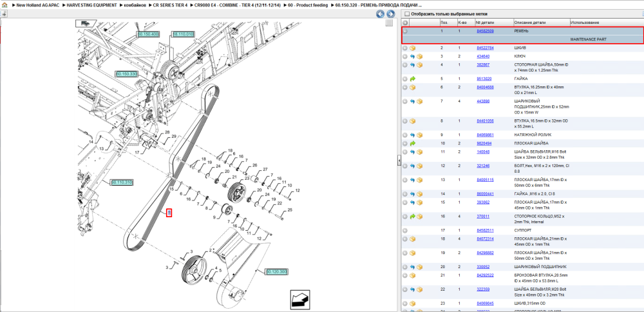This screenshot has height=312, width=644.
Task: Expand row 2 ШКИВ with the plus icon
Action: [x=405, y=48]
